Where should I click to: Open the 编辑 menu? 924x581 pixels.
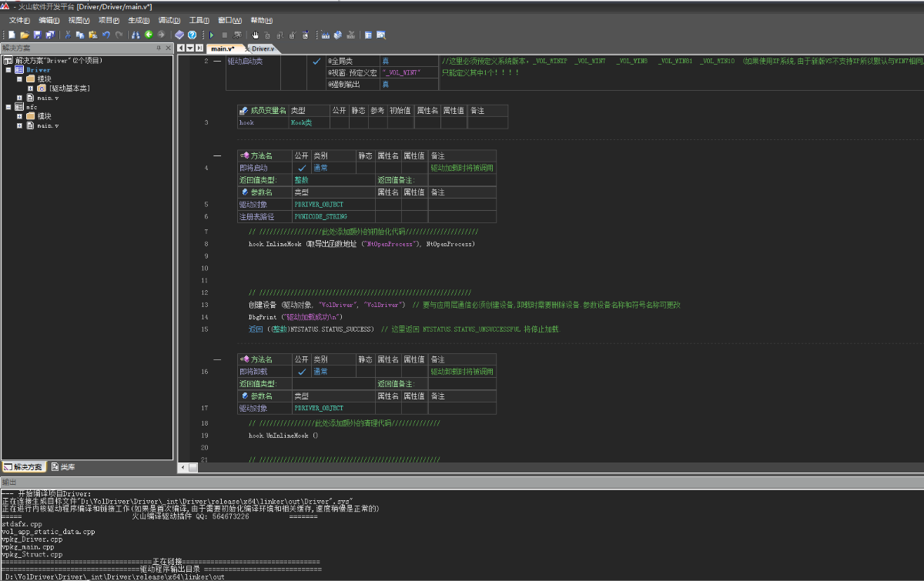[x=49, y=20]
